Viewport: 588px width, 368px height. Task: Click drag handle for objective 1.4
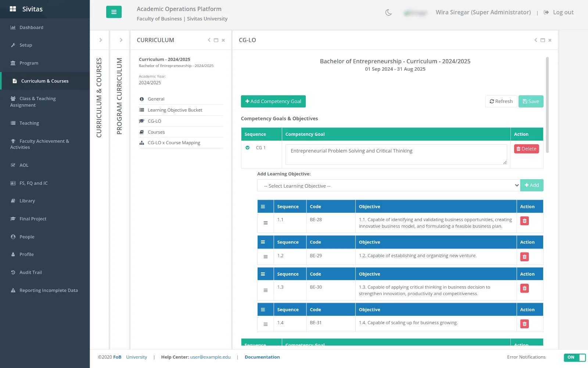tap(265, 324)
